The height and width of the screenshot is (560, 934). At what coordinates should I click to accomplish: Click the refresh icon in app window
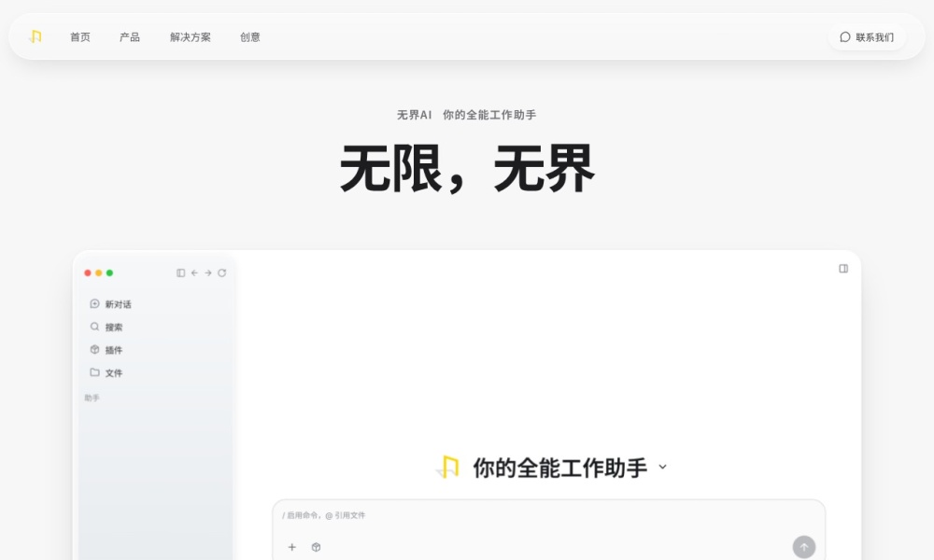click(x=221, y=273)
